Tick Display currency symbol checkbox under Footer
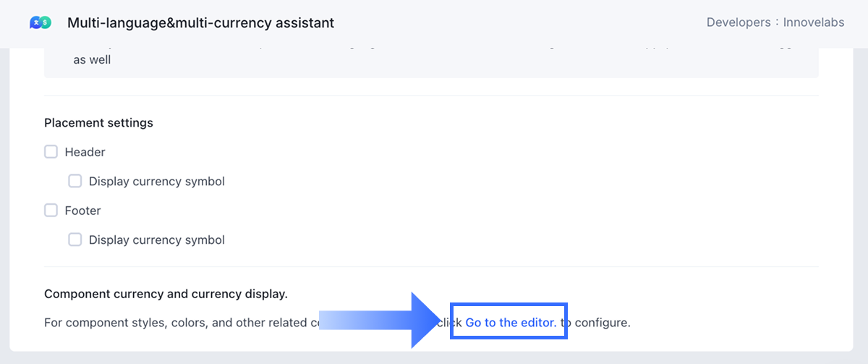The width and height of the screenshot is (868, 364). [x=75, y=240]
